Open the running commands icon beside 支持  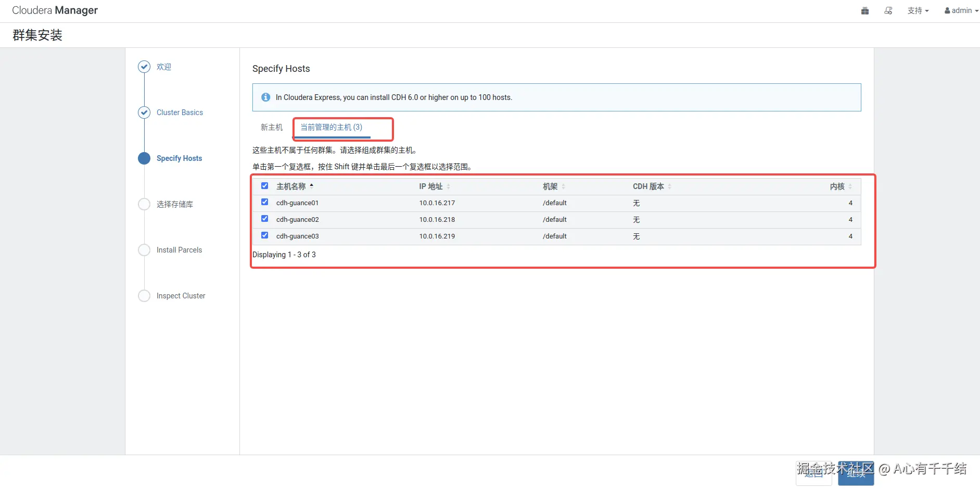pyautogui.click(x=888, y=10)
